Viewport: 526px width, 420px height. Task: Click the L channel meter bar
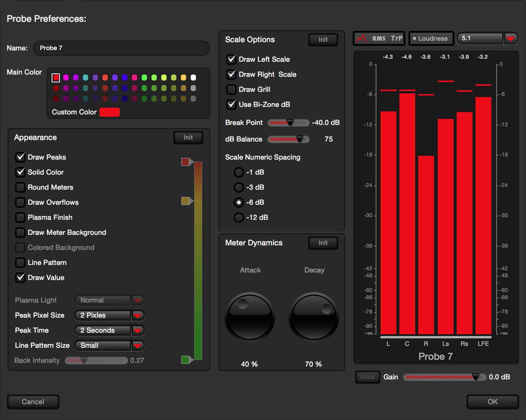point(388,223)
